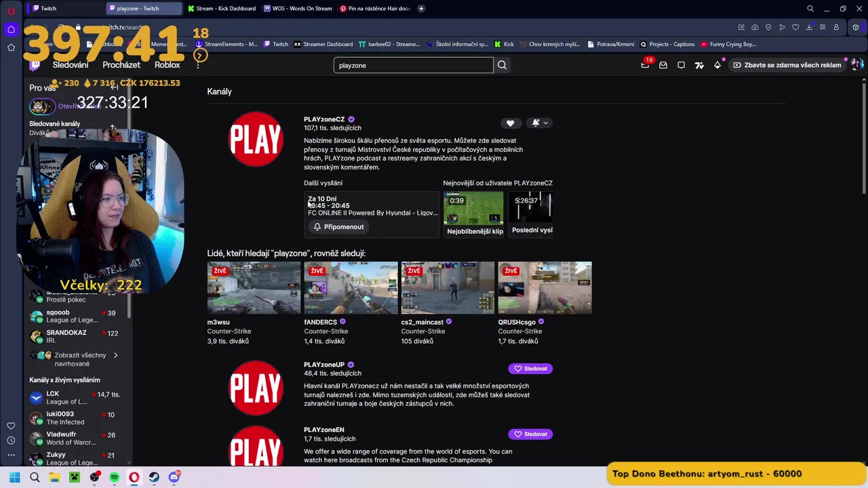Follow PLAYzoneEN with Sledovat button
This screenshot has height=488, width=868.
(x=530, y=434)
